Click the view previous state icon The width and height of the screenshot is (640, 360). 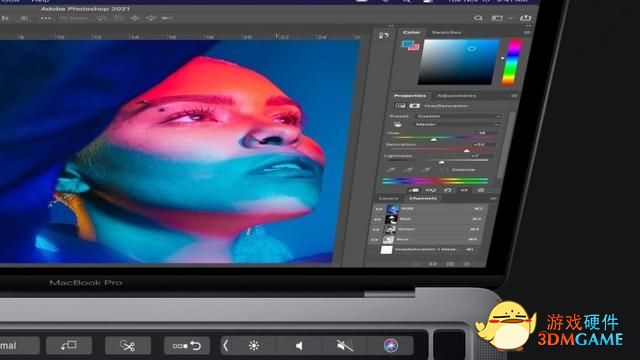tap(431, 190)
